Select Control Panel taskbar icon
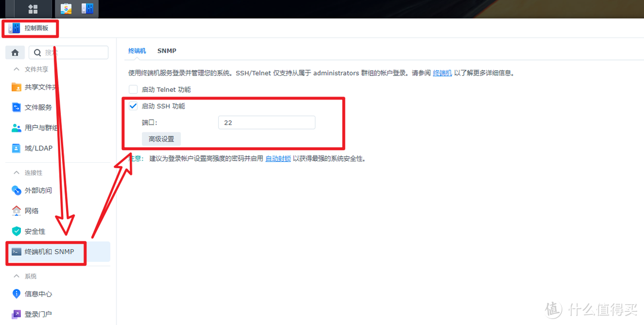 coord(86,8)
